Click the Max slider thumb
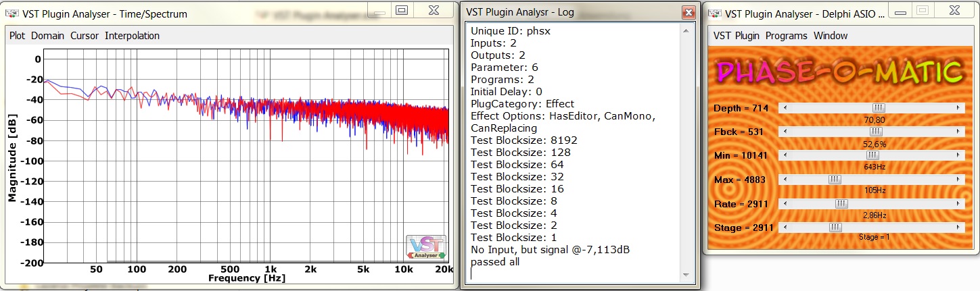Image resolution: width=980 pixels, height=291 pixels. 835,180
